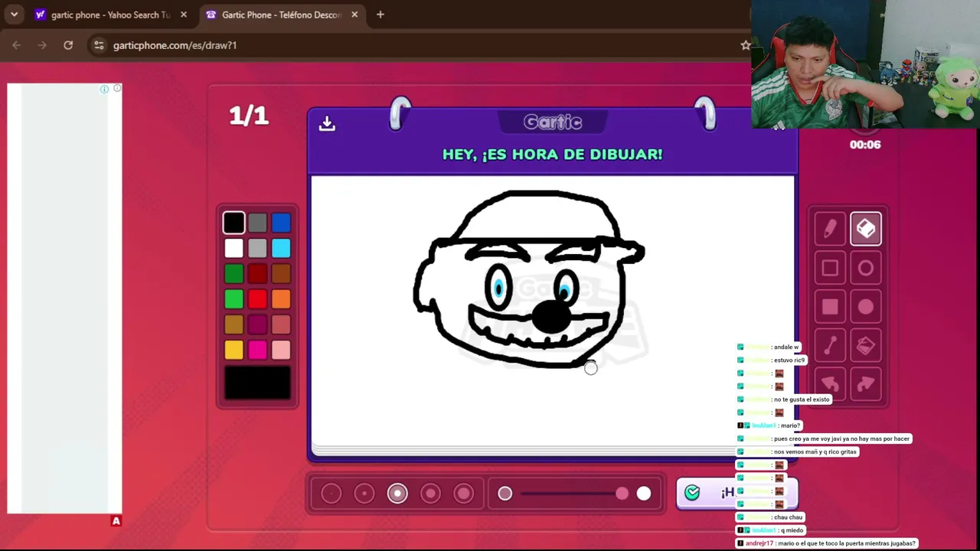The width and height of the screenshot is (980, 551).
Task: Open the custom color picker preview box
Action: 257,383
